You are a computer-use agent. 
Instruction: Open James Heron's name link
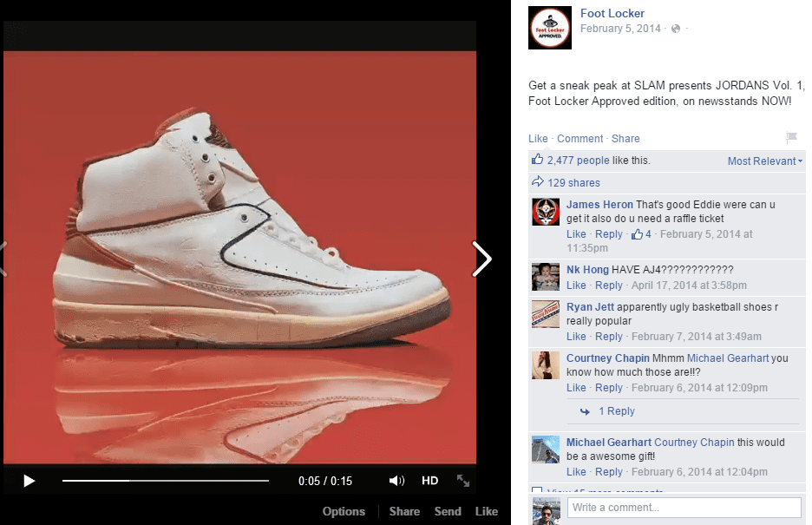point(599,205)
